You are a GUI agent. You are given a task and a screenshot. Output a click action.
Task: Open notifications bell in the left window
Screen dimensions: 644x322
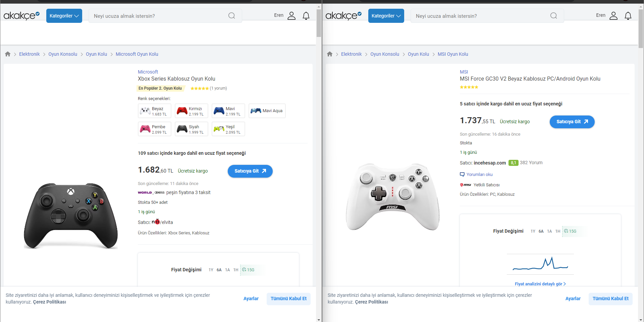click(306, 16)
